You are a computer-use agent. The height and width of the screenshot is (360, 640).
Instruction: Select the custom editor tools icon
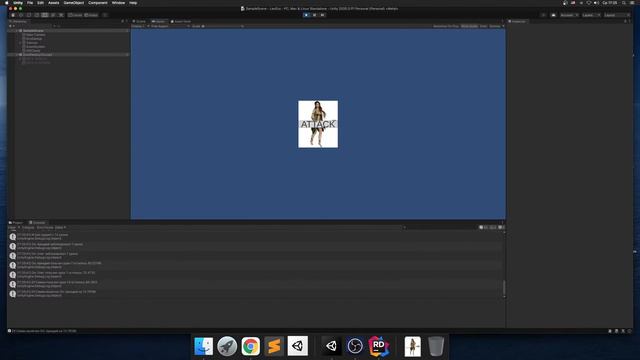tap(61, 15)
